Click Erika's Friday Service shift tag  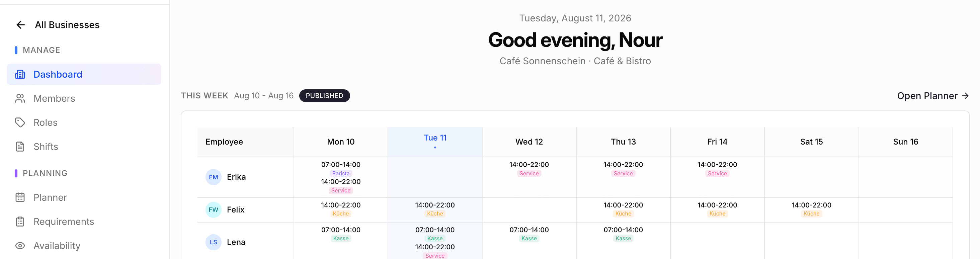717,173
